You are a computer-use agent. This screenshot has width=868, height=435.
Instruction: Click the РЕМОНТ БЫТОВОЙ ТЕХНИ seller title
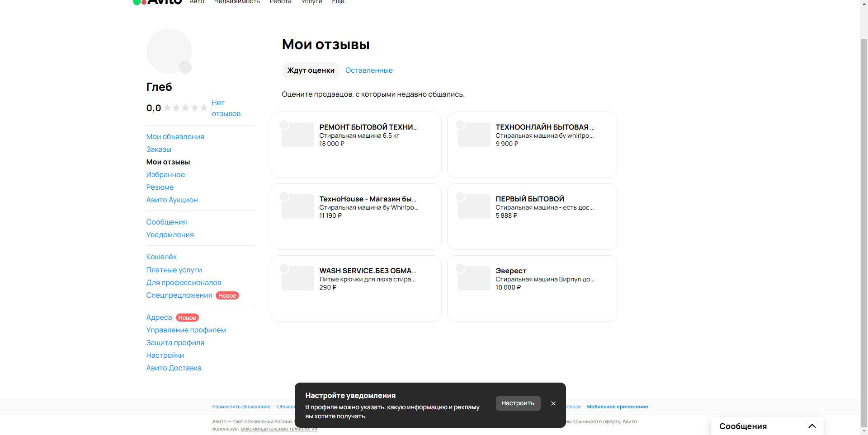(368, 127)
